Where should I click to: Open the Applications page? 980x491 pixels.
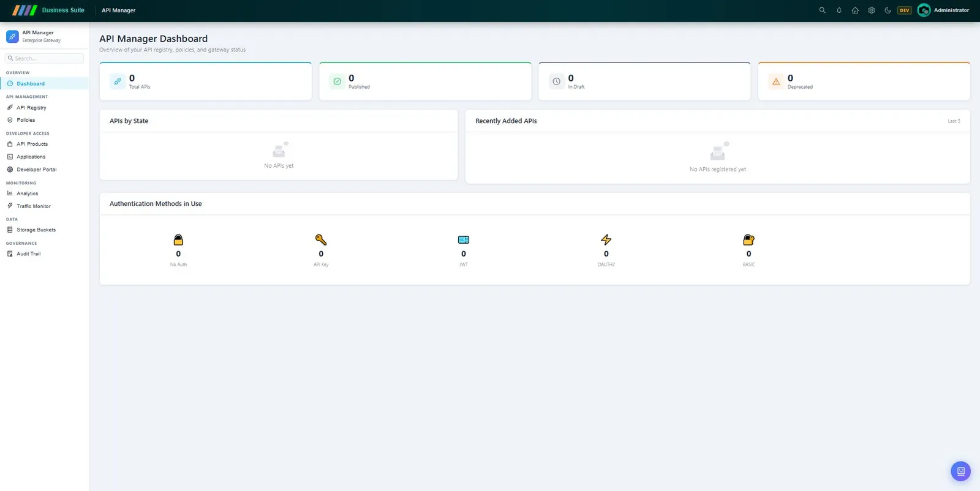[44, 157]
